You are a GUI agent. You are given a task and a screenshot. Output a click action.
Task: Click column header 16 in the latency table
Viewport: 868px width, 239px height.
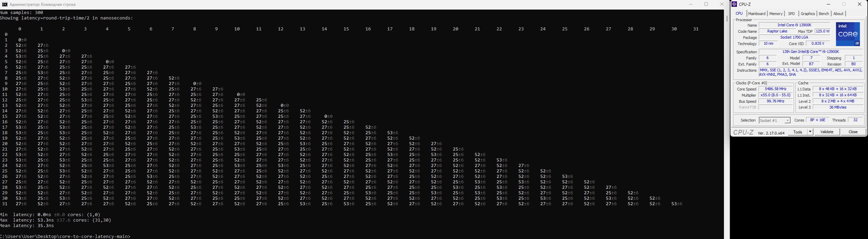(368, 29)
